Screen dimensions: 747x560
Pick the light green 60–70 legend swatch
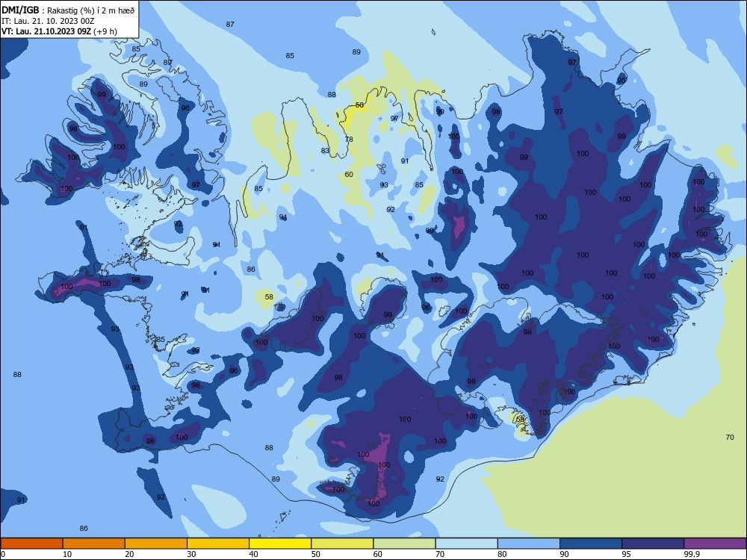404,544
